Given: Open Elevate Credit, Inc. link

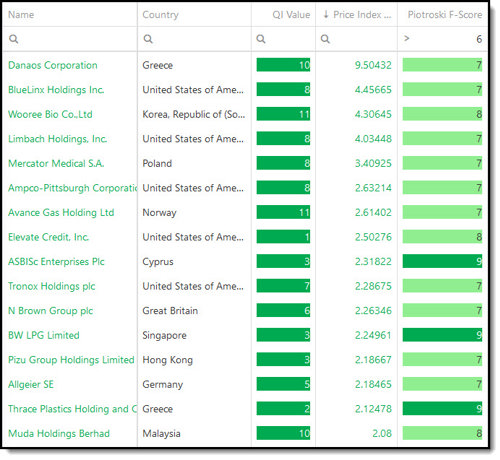Looking at the screenshot, I should pos(49,237).
